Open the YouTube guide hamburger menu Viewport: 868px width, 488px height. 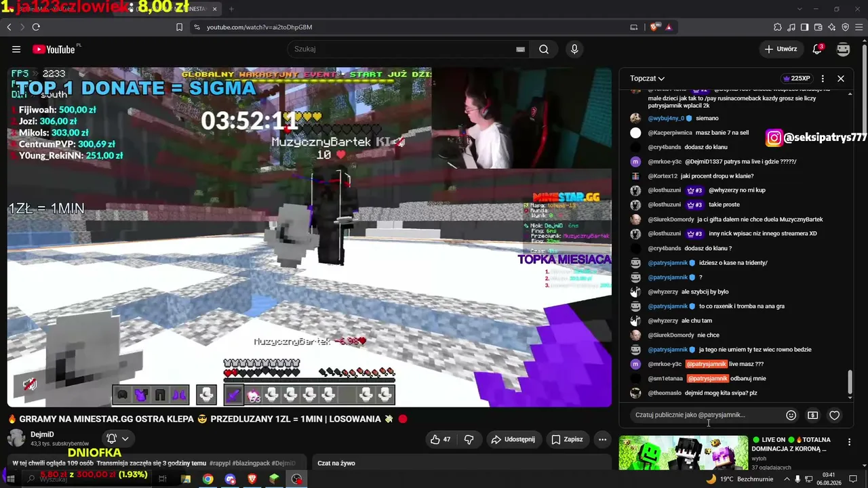(16, 49)
